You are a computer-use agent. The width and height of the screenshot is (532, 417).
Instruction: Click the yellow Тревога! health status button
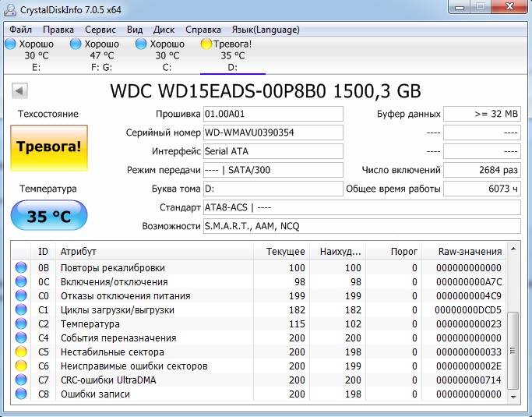point(49,148)
